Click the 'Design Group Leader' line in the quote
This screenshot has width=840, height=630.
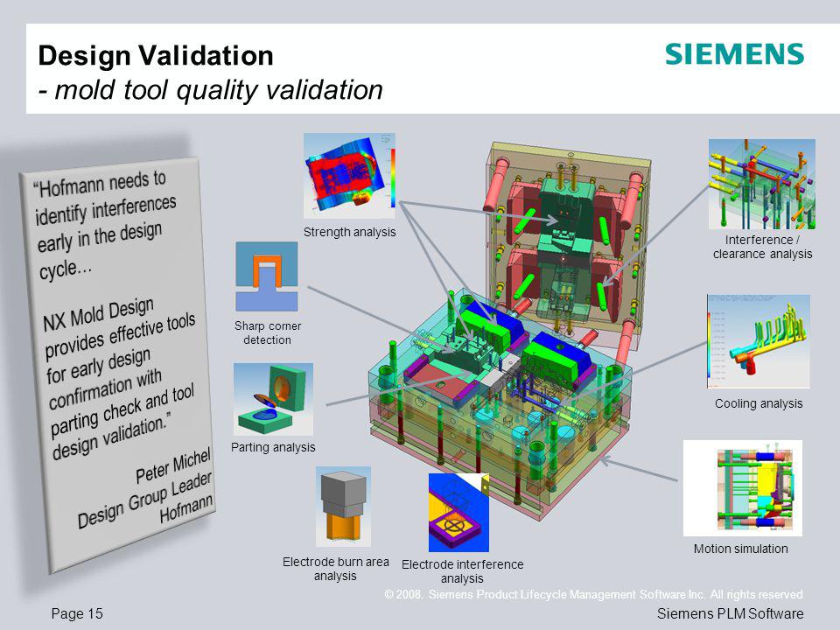144,500
